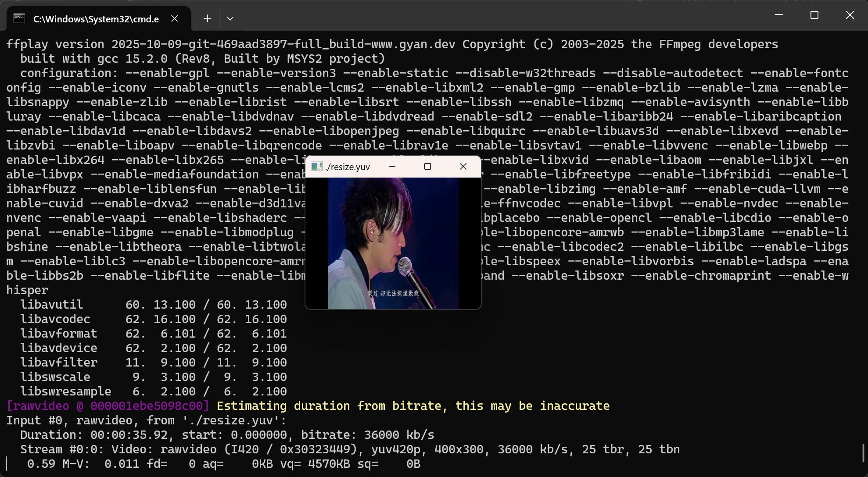Select the C:\Windows\System32\cmd.exe tab
This screenshot has height=477, width=868.
96,19
